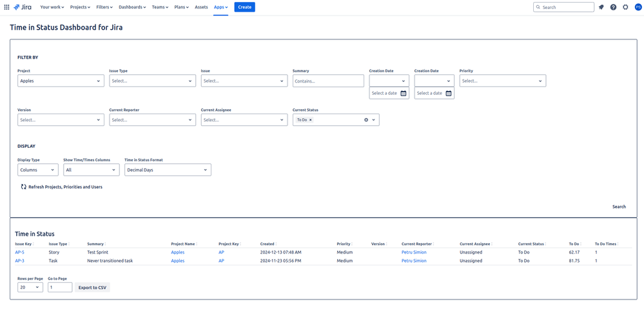Click the Search button in filters
The height and width of the screenshot is (313, 644).
619,207
